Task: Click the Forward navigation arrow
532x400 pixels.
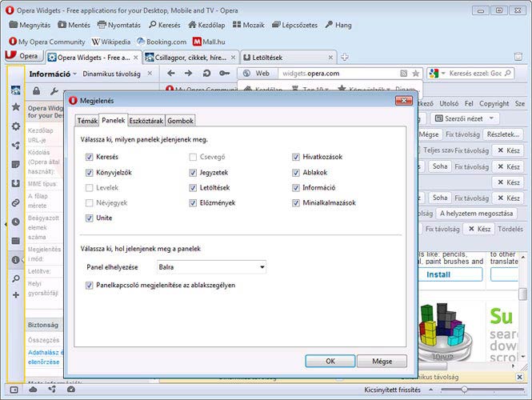Action: tap(188, 74)
